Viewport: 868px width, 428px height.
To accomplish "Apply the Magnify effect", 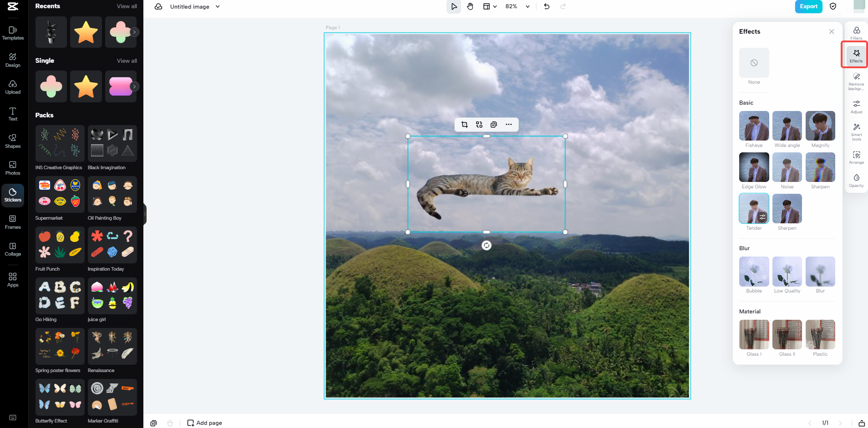I will point(821,126).
